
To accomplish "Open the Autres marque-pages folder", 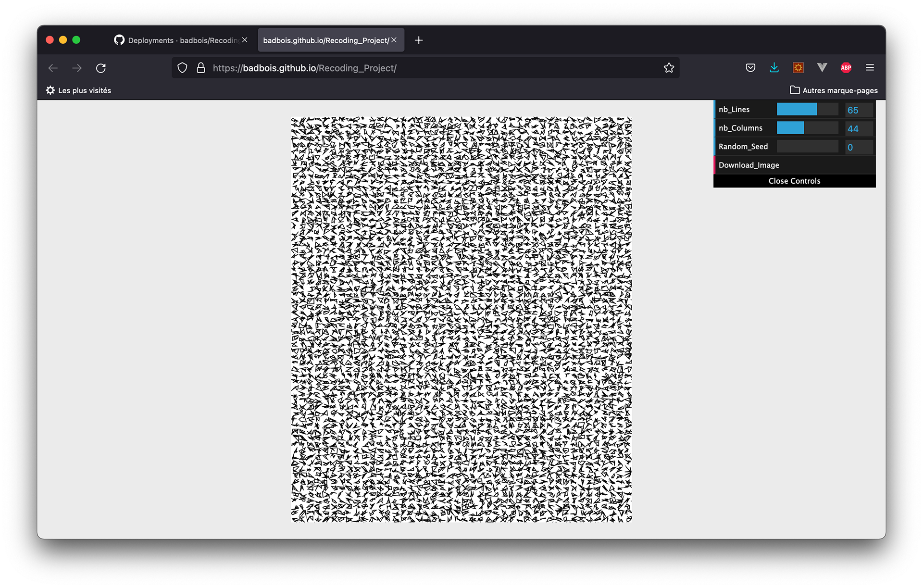I will 834,90.
